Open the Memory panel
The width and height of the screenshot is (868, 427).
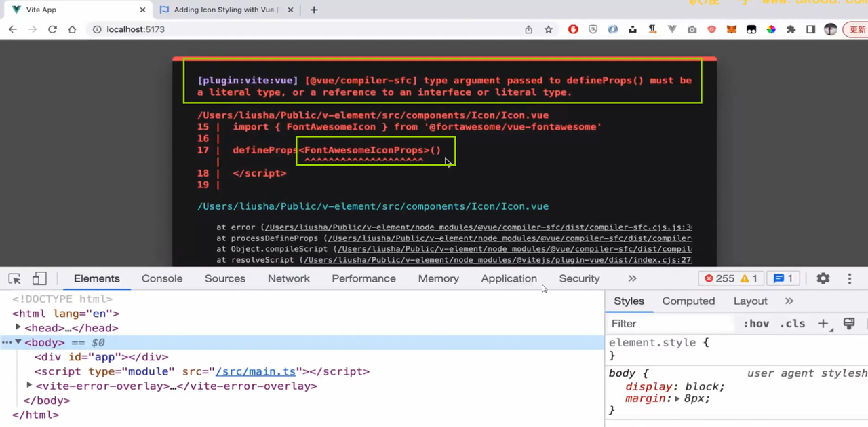[439, 278]
